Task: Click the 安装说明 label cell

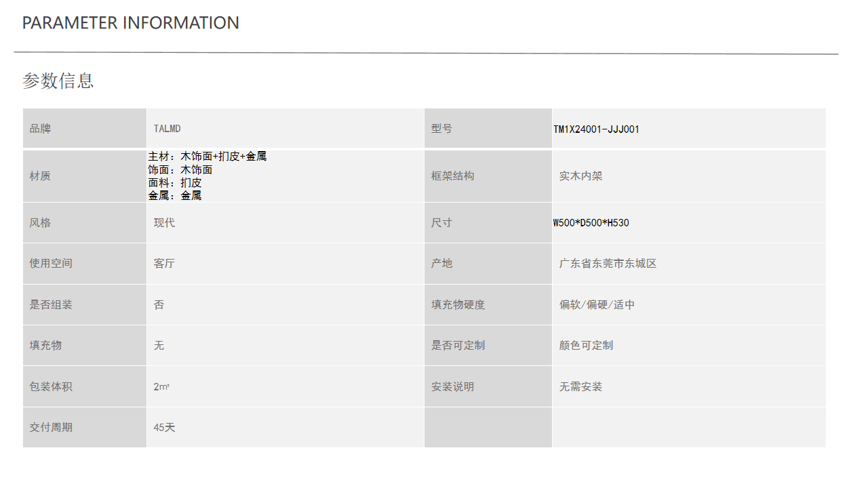Action: tap(488, 387)
